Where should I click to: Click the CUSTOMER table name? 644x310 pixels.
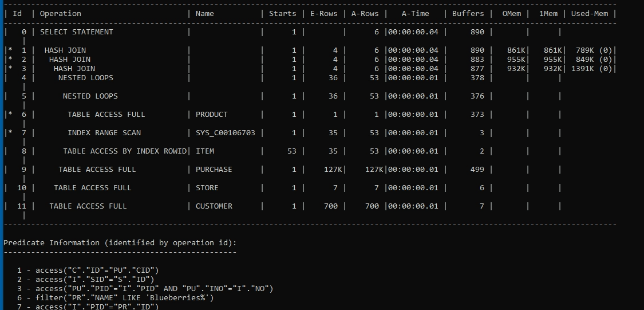tap(214, 206)
